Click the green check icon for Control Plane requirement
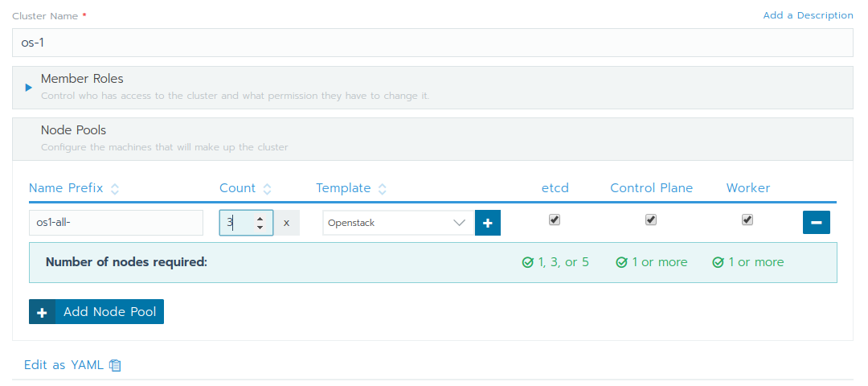Viewport: 868px width, 386px height. pos(621,262)
